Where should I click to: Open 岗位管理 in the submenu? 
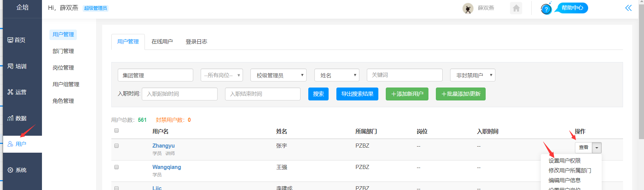point(63,68)
